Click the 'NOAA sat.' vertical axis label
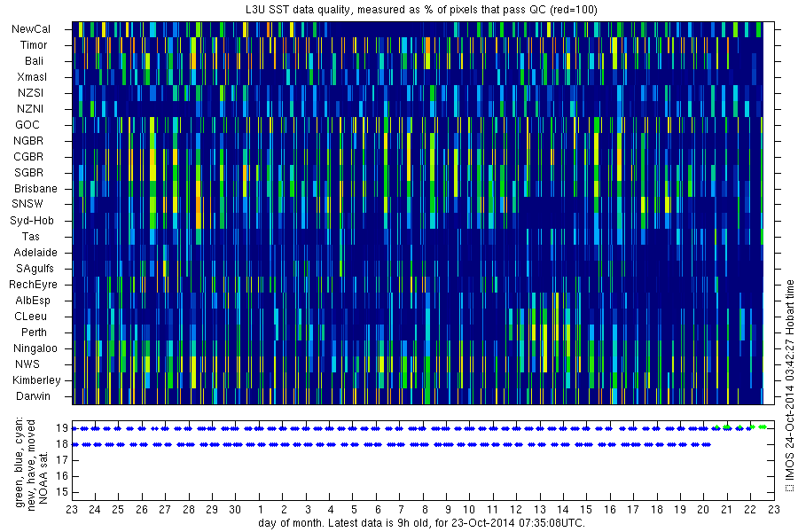This screenshot has height=532, width=798. coord(43,476)
